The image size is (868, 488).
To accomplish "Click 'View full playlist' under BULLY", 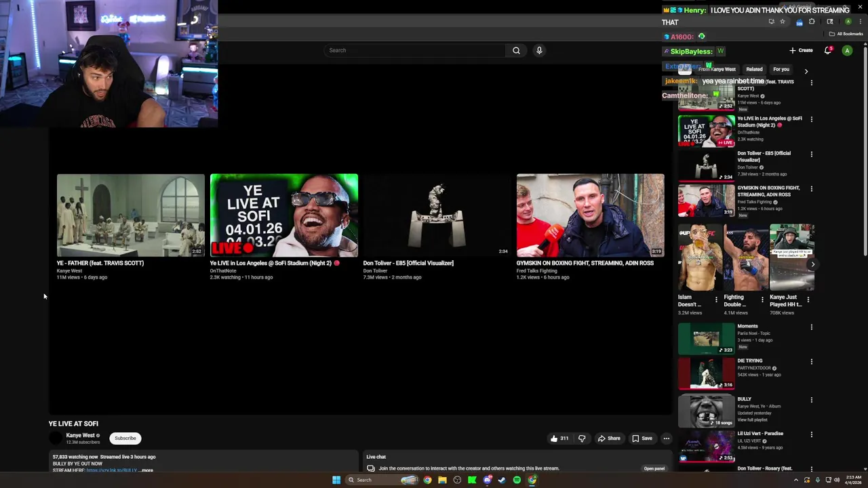I will pyautogui.click(x=752, y=420).
